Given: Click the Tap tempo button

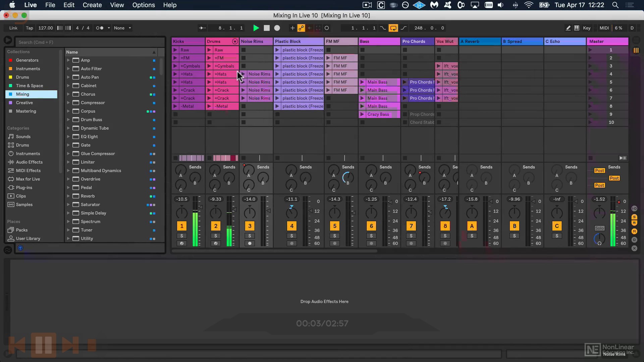Looking at the screenshot, I should pyautogui.click(x=30, y=28).
